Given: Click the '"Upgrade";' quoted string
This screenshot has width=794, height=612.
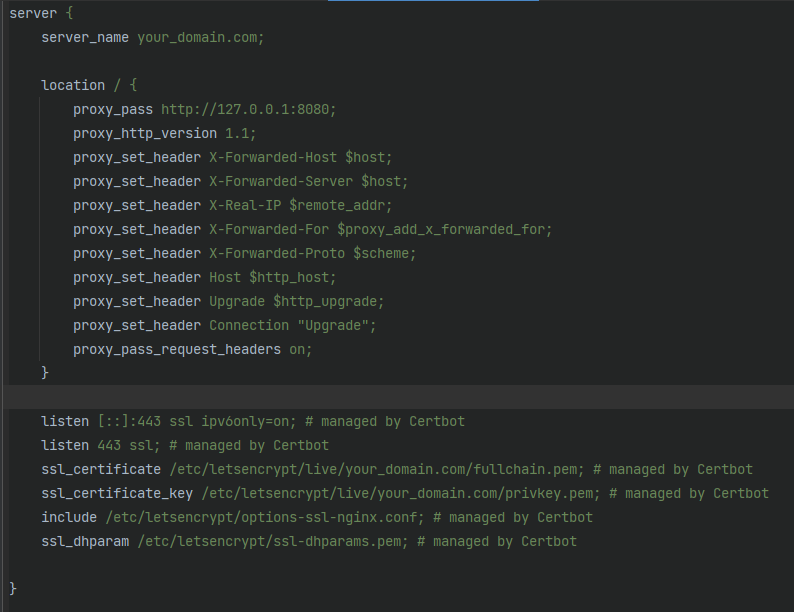Looking at the screenshot, I should 337,325.
